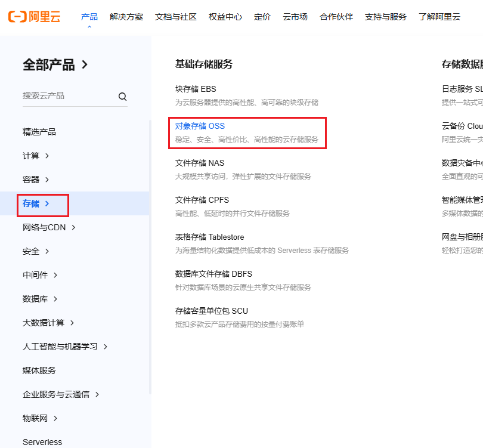This screenshot has width=483, height=448.
Task: Select the 精选产品 category
Action: coord(39,132)
